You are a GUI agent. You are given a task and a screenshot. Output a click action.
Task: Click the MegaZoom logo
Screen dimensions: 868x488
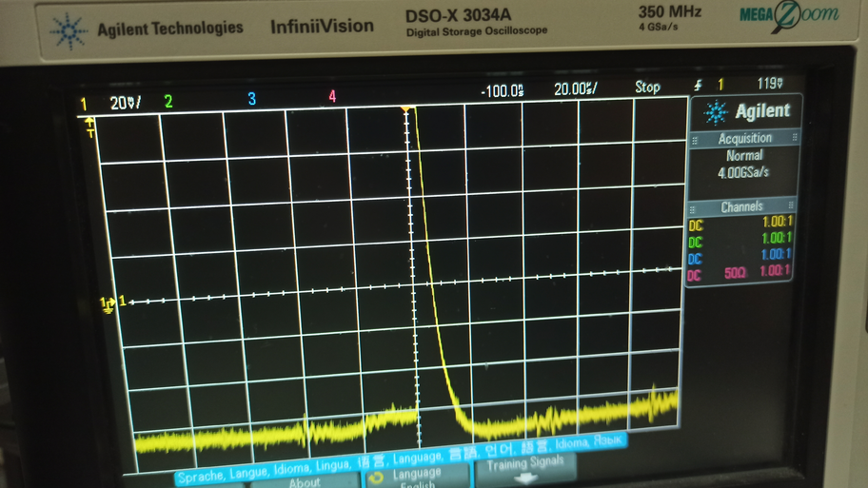point(789,14)
